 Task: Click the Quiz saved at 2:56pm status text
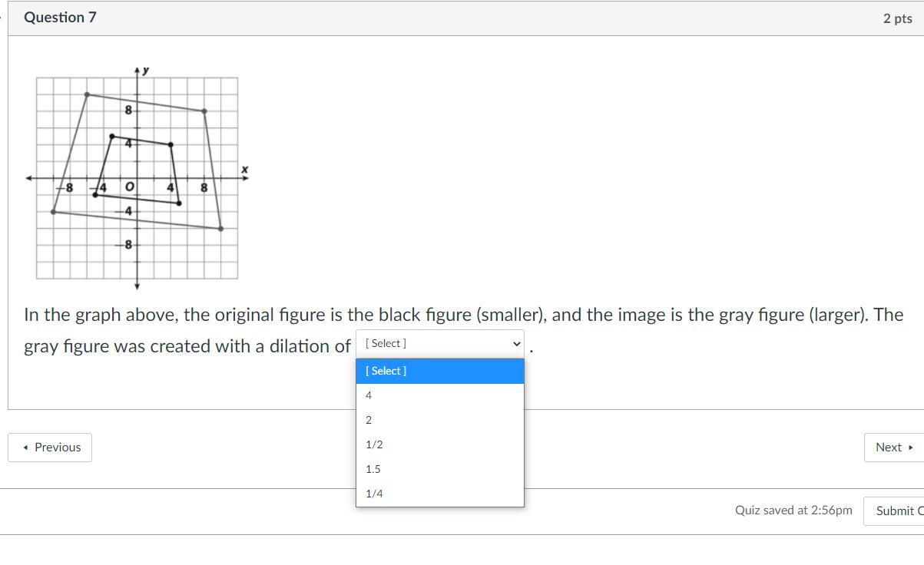793,510
